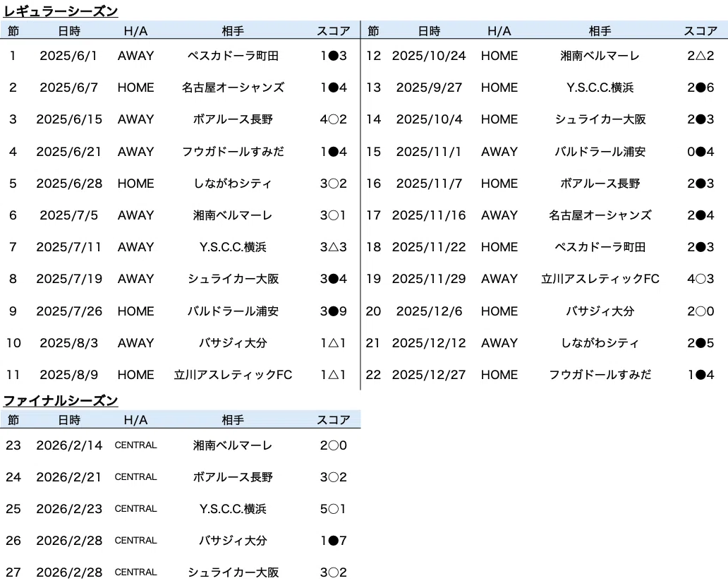Select the 2025/6/15 date cell

(x=69, y=119)
